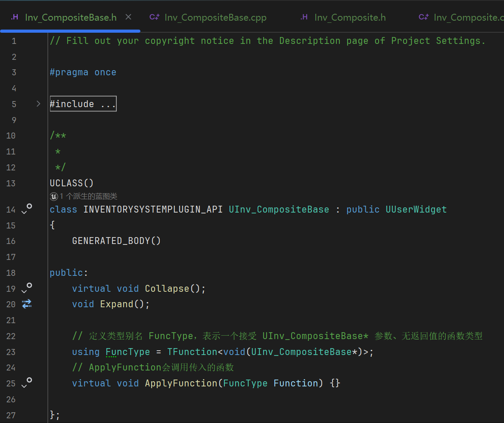This screenshot has height=423, width=504.
Task: Click the folded '#include ...' placeholder
Action: click(x=83, y=104)
